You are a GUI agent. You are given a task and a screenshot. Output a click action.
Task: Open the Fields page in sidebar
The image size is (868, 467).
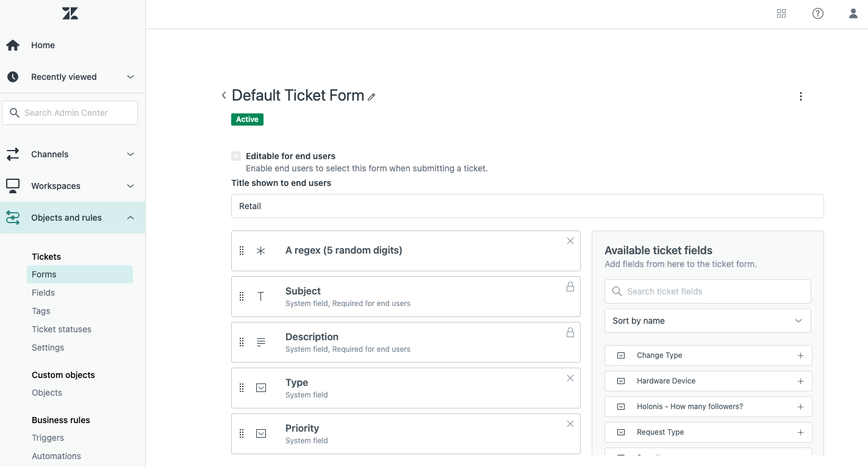[43, 293]
